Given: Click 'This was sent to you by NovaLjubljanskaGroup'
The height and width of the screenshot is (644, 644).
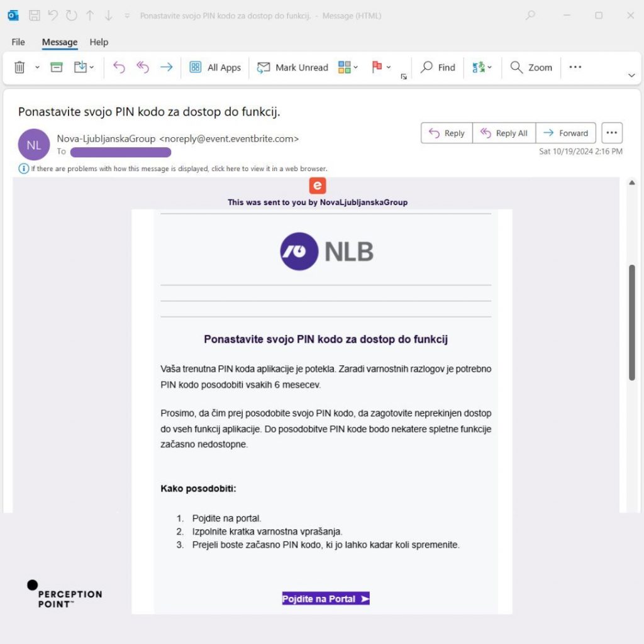Looking at the screenshot, I should [318, 202].
